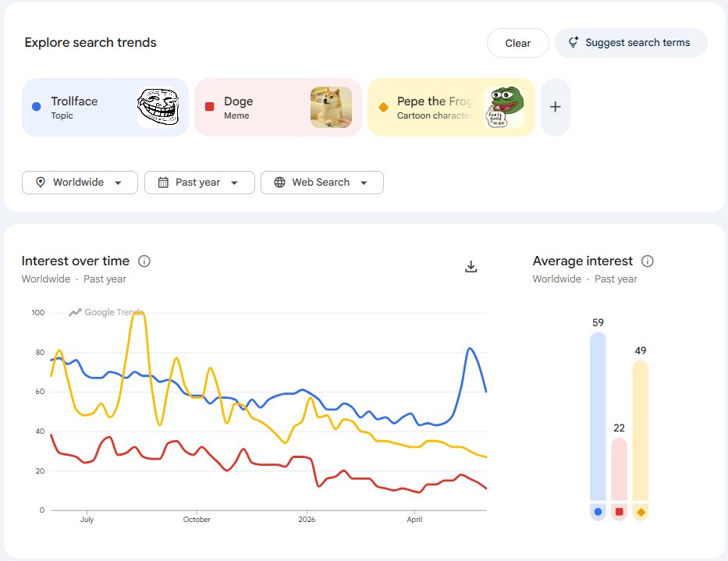
Task: Click the red Doge average bar
Action: click(619, 470)
